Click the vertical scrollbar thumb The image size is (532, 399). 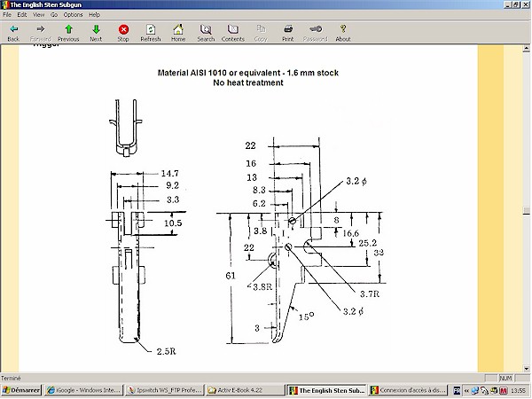tap(526, 211)
